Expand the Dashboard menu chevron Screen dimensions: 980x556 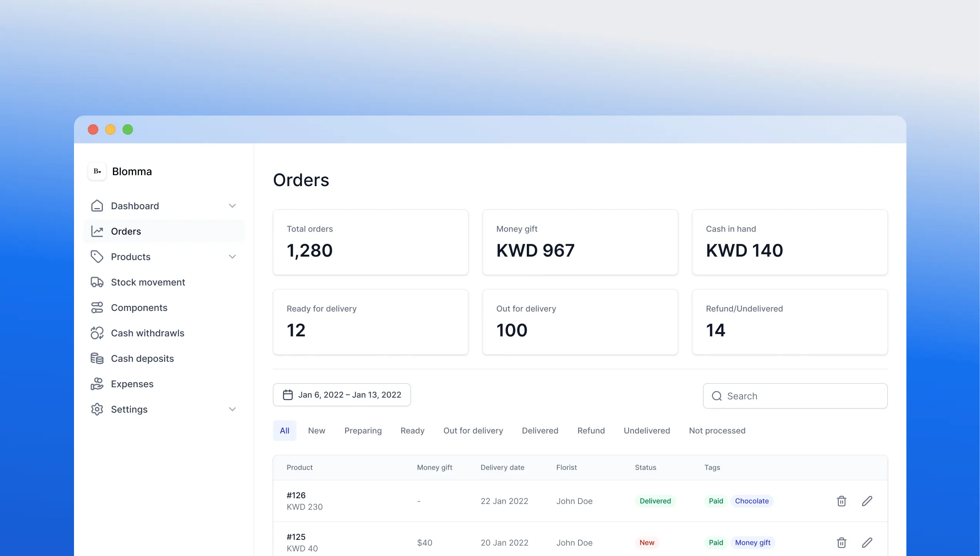click(x=232, y=206)
